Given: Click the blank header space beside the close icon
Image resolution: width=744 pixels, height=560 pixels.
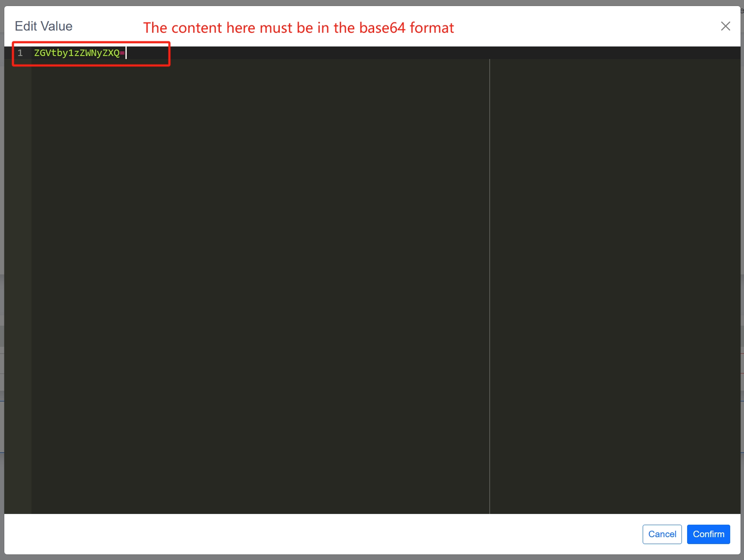Looking at the screenshot, I should click(586, 26).
